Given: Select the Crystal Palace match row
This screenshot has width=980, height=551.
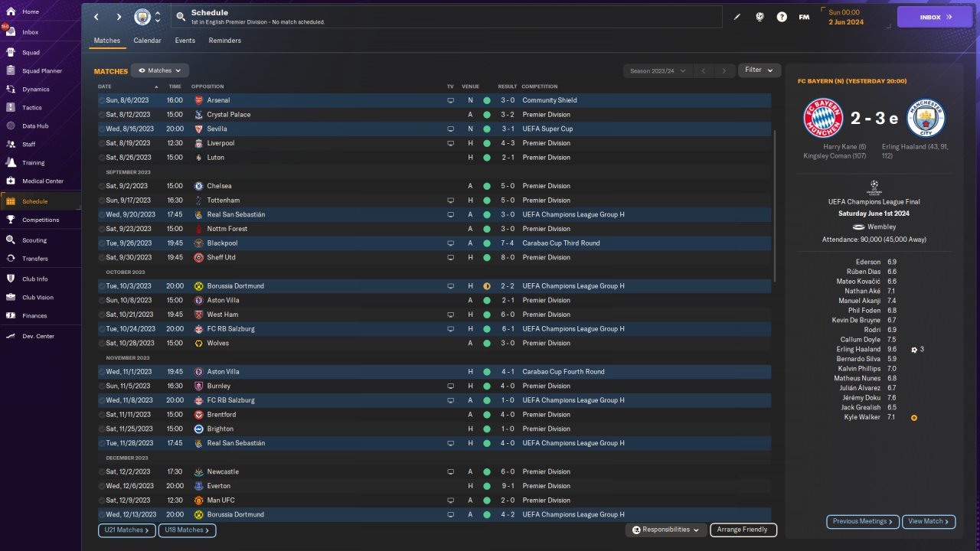Looking at the screenshot, I should 434,115.
